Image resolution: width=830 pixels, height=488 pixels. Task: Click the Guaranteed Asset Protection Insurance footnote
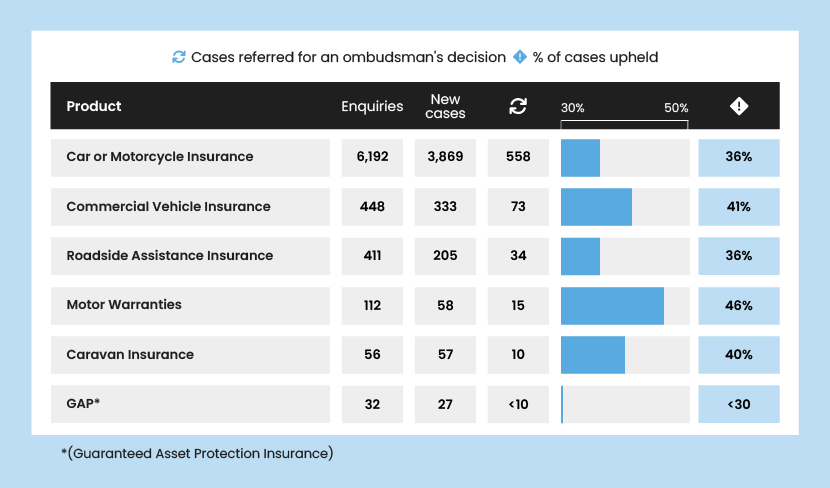point(197,454)
